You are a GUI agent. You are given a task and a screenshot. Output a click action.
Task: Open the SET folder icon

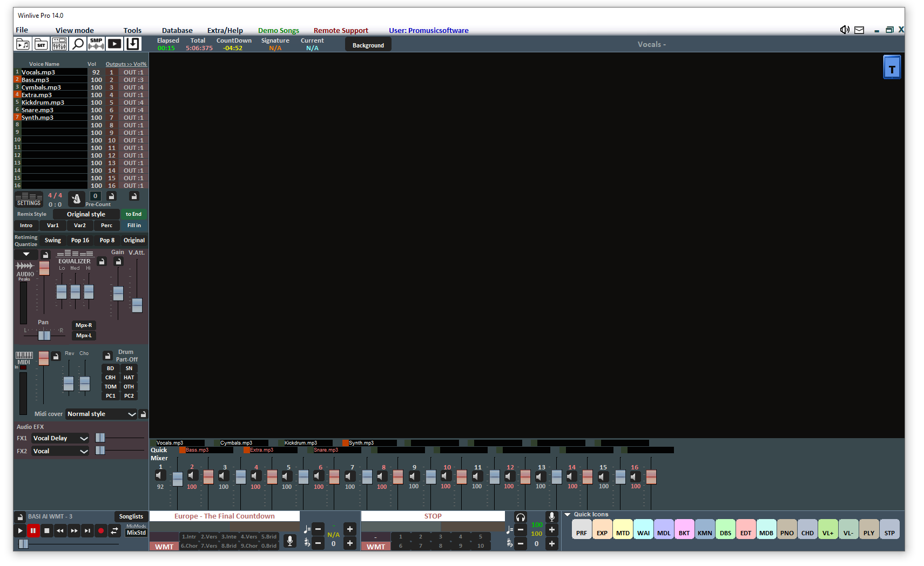(41, 44)
